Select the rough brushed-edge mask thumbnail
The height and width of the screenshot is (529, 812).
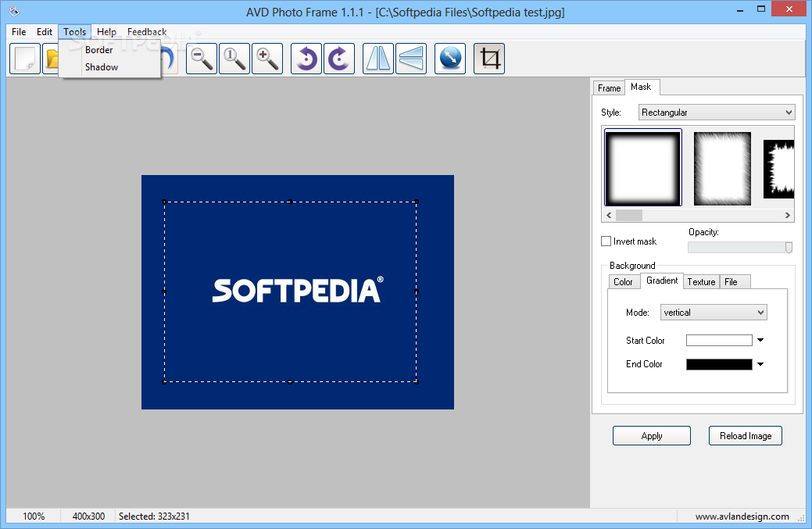[722, 168]
